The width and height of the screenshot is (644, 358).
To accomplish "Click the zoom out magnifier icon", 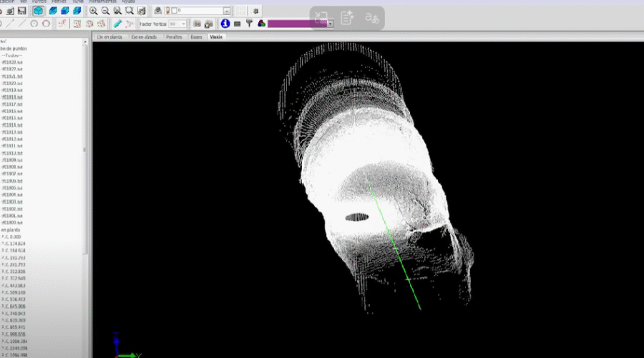I will [x=106, y=11].
